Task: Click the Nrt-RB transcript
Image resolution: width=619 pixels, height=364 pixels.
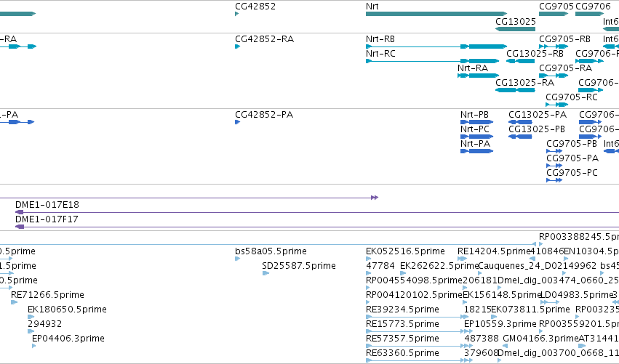Action: (436, 46)
